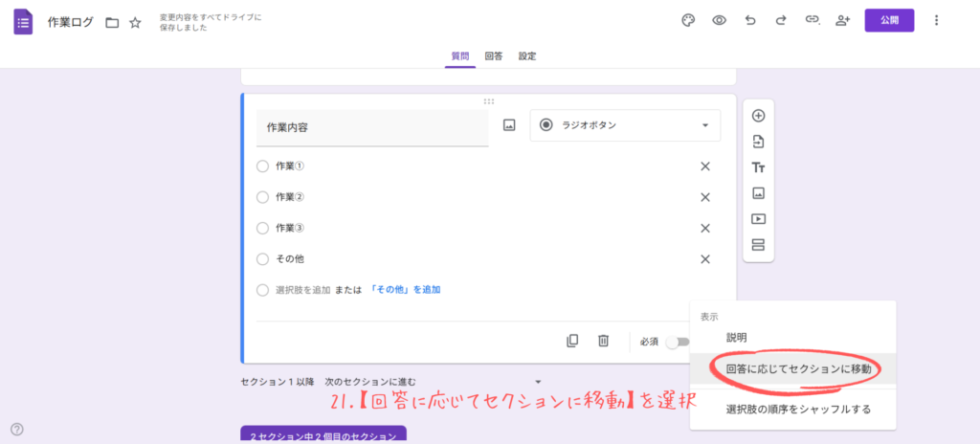Remove option 作業③

[x=705, y=229]
